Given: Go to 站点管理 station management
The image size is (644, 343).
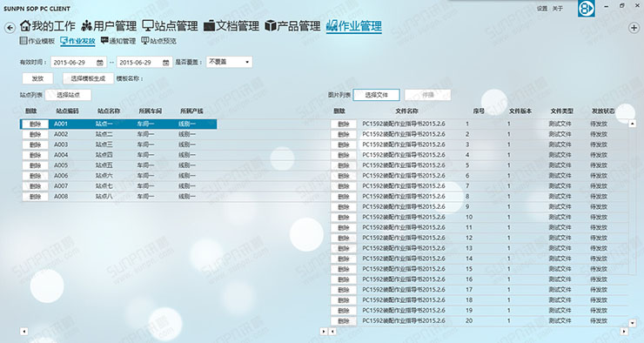Looking at the screenshot, I should (x=170, y=26).
